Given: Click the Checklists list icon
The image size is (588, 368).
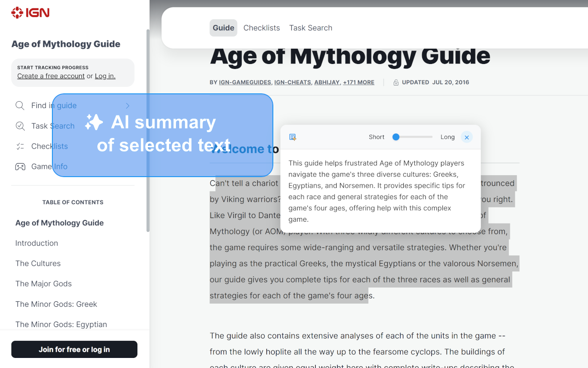Looking at the screenshot, I should point(20,146).
